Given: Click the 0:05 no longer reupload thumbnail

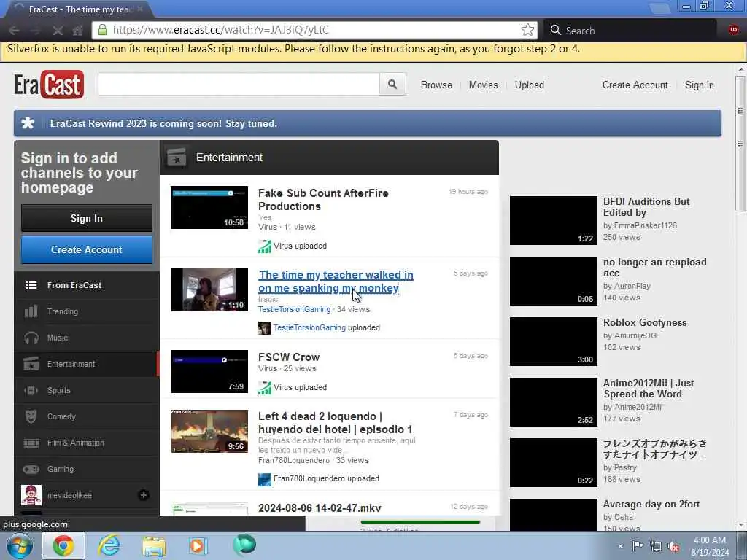Looking at the screenshot, I should tap(553, 281).
